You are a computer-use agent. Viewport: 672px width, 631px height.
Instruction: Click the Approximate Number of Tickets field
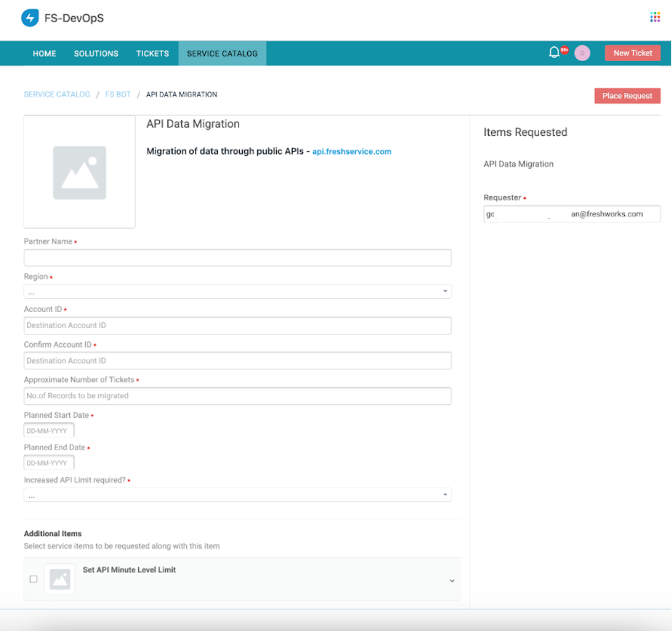[x=237, y=395]
